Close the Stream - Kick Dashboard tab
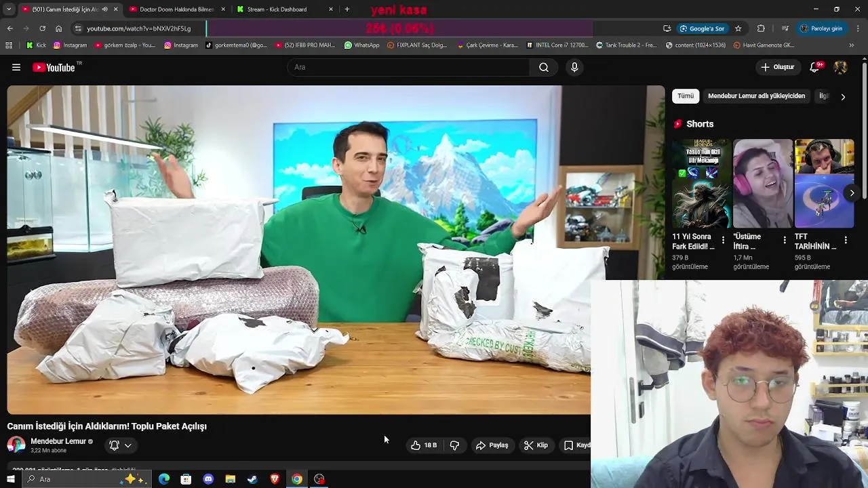This screenshot has height=488, width=868. coord(331,9)
